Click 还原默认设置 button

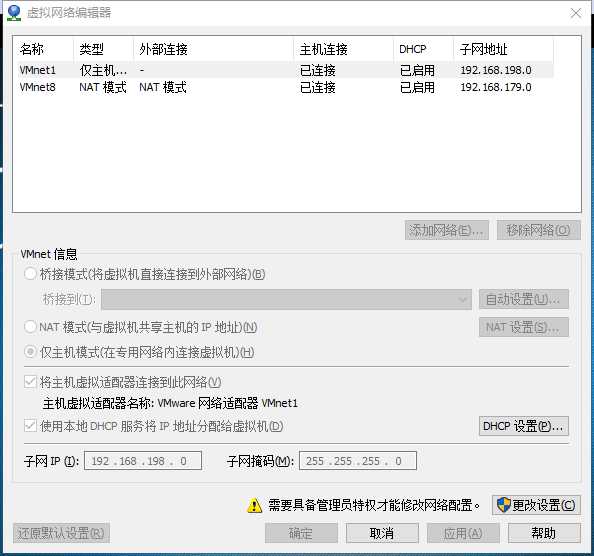coord(61,533)
